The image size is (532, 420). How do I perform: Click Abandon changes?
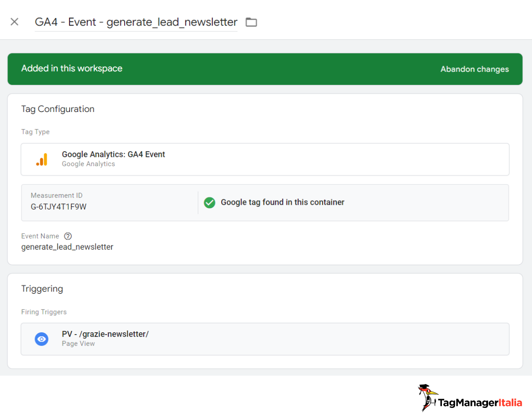click(x=474, y=69)
